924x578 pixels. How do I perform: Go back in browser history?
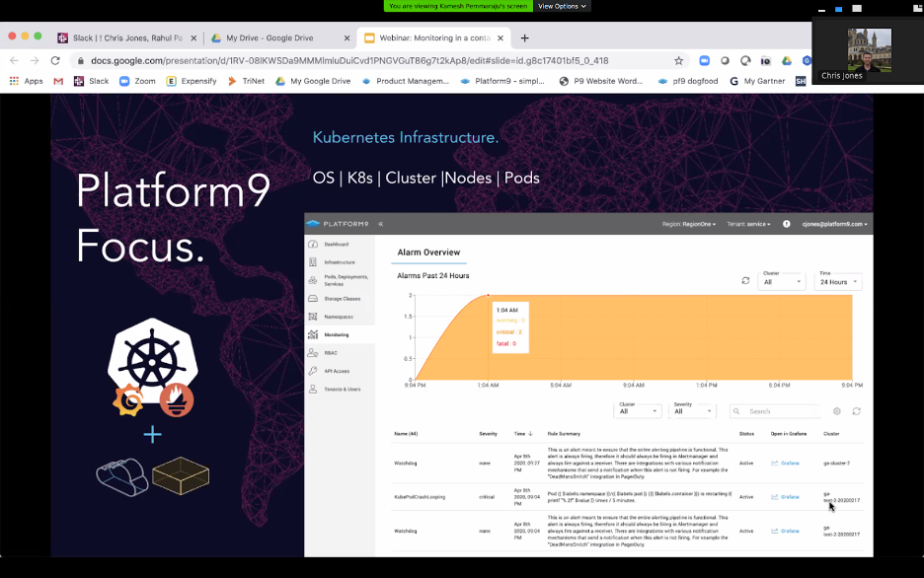(x=14, y=60)
